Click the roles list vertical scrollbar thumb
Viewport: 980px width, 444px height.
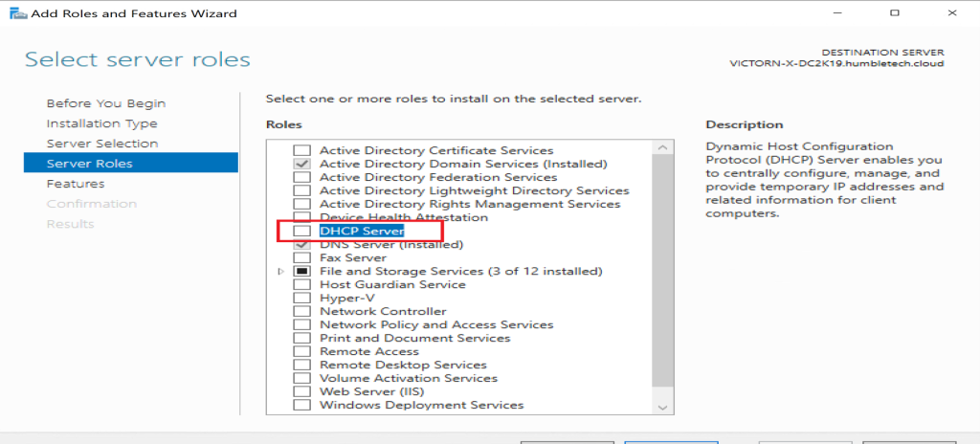661,268
